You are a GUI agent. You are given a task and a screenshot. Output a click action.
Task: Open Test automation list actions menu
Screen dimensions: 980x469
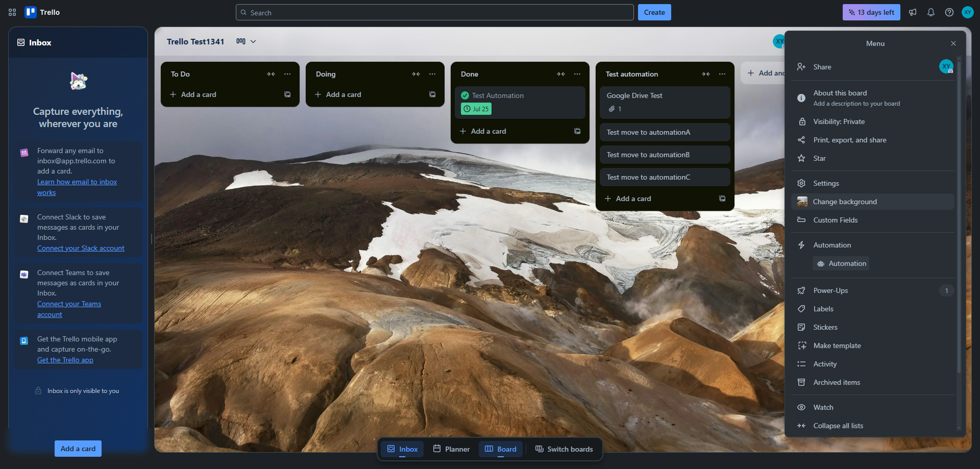pos(722,74)
